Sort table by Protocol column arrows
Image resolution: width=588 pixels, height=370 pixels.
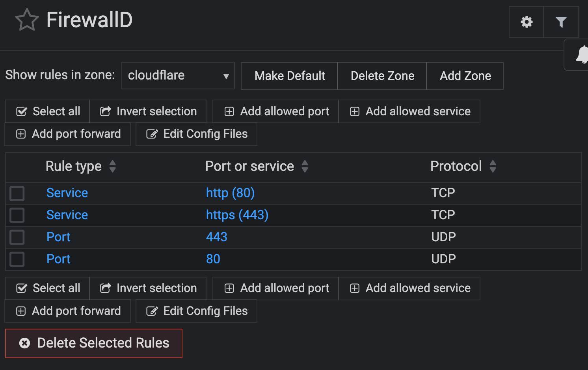click(x=493, y=166)
